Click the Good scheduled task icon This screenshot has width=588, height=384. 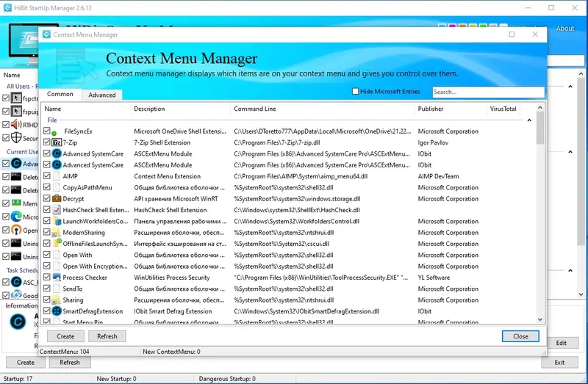(x=16, y=295)
